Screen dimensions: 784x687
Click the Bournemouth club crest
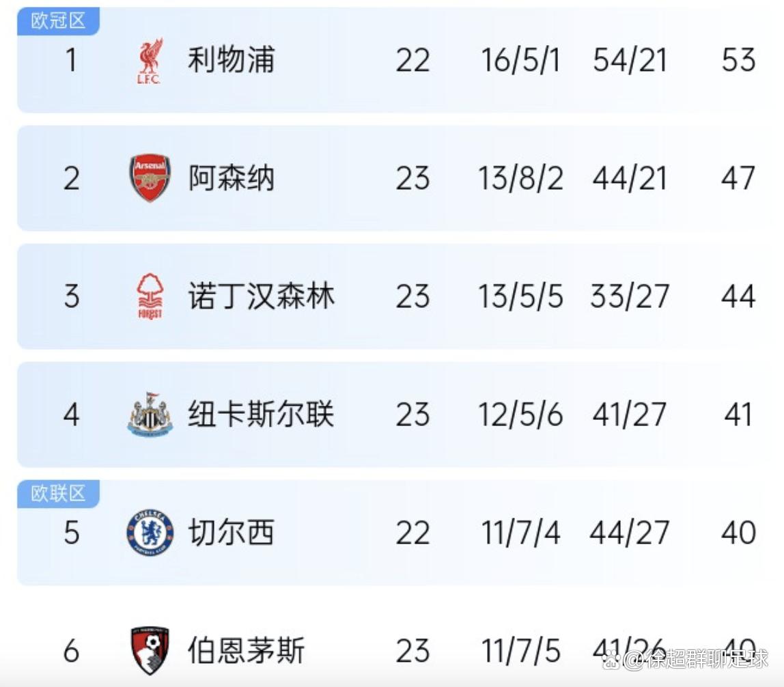(x=150, y=651)
